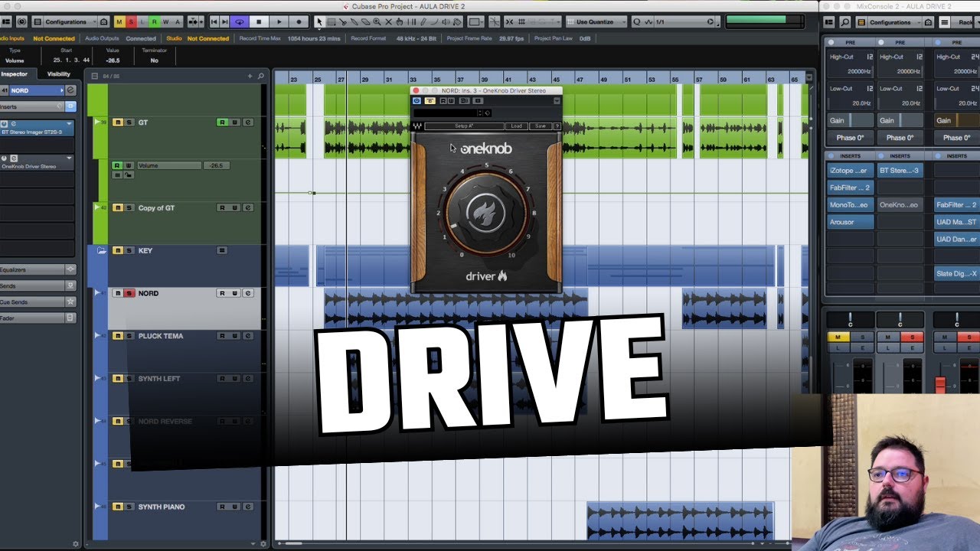Toggle global Write W automation button

click(166, 21)
